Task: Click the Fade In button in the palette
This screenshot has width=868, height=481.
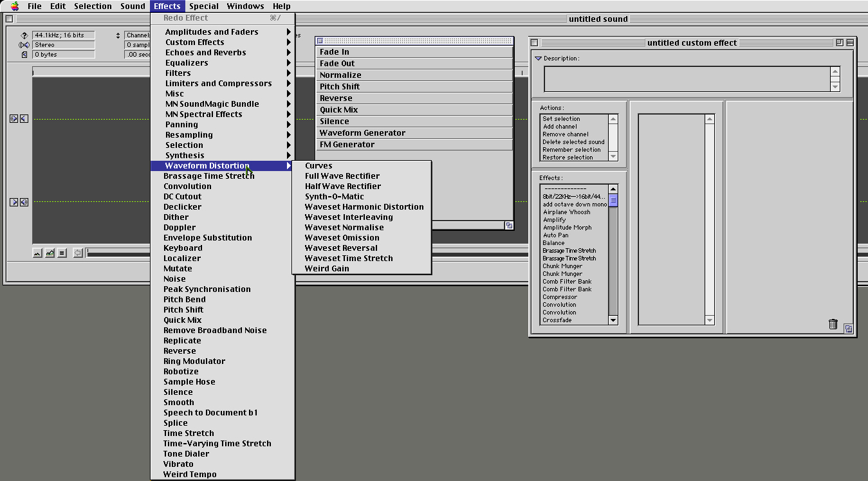Action: (x=414, y=52)
